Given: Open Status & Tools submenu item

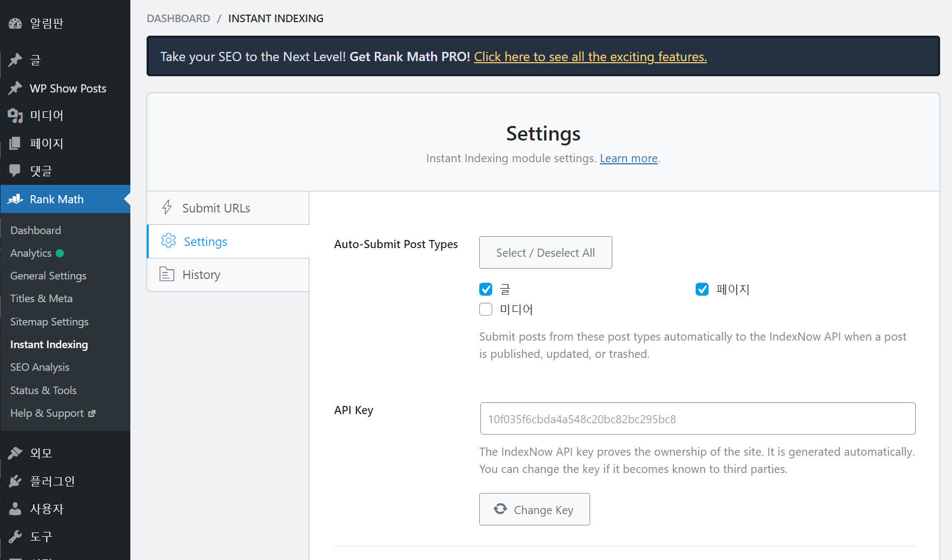Looking at the screenshot, I should click(43, 390).
